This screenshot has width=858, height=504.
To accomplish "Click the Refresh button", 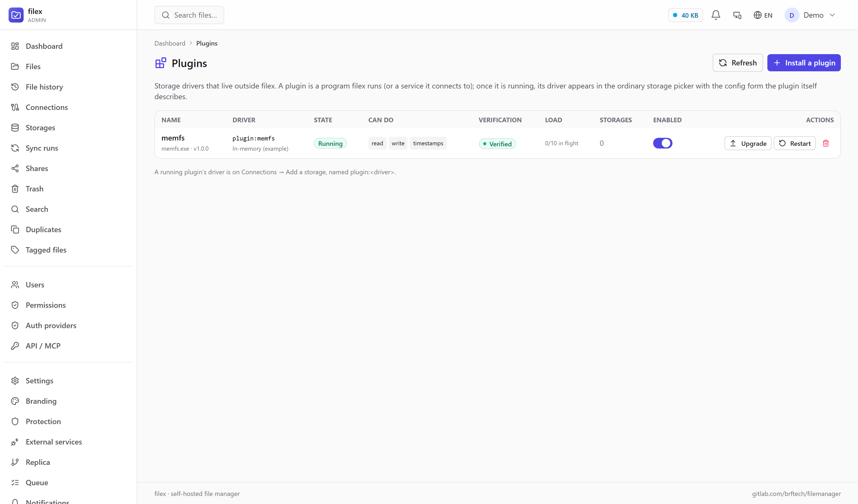I will [x=738, y=63].
